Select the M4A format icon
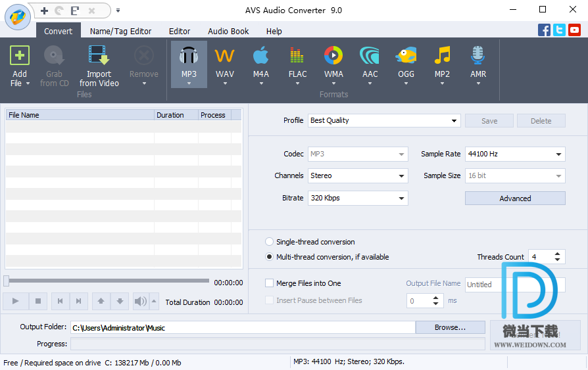The width and height of the screenshot is (588, 370). [x=261, y=55]
